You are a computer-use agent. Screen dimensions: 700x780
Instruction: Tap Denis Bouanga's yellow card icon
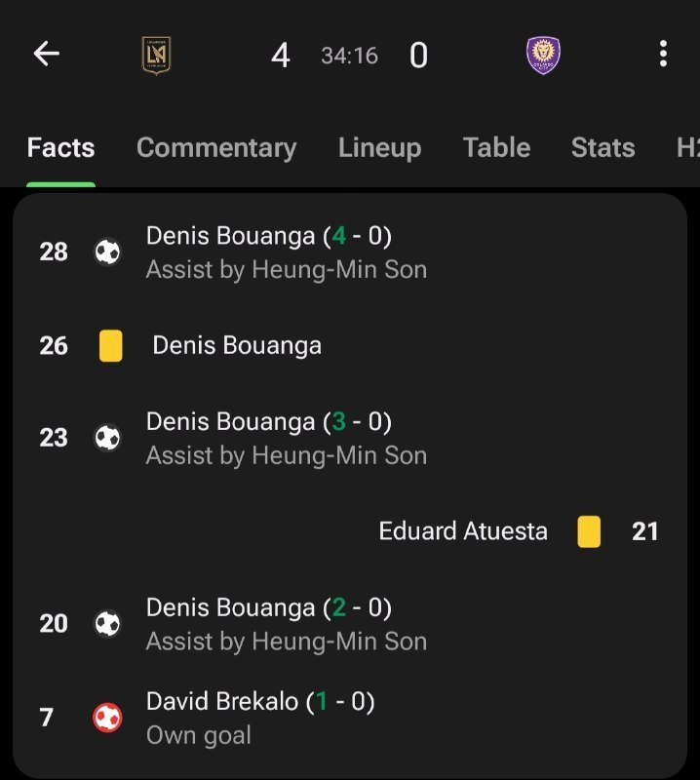tap(111, 346)
